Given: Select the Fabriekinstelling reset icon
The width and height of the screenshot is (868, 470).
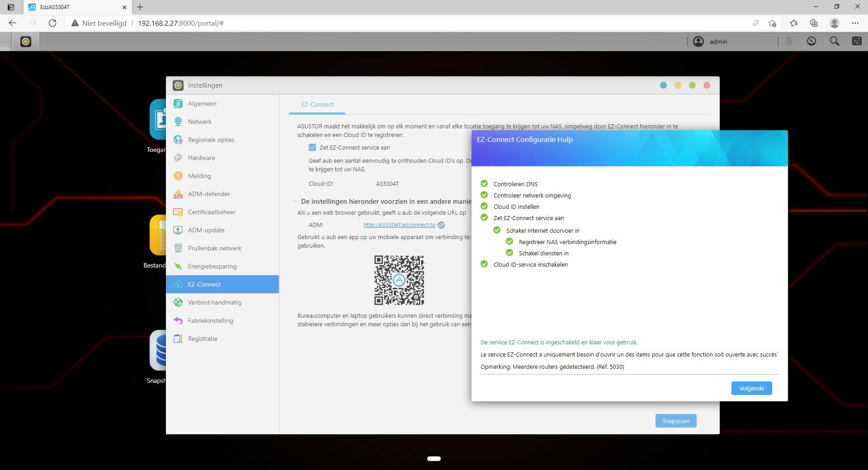Looking at the screenshot, I should click(178, 320).
